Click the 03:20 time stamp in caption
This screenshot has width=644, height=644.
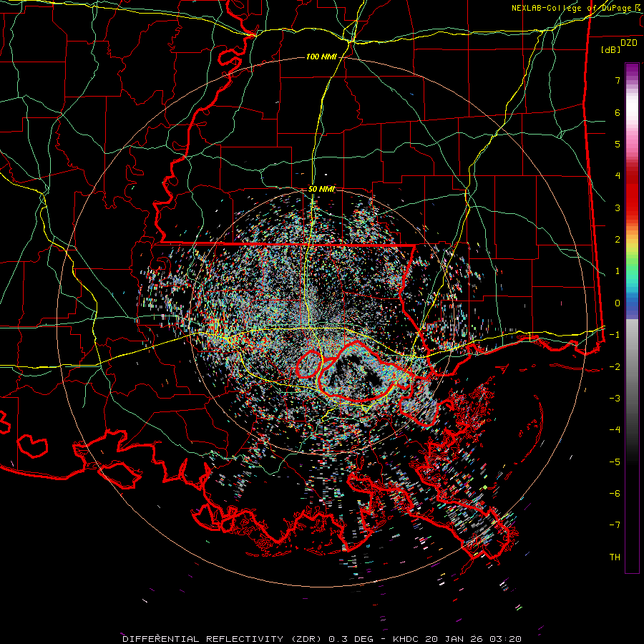504,639
